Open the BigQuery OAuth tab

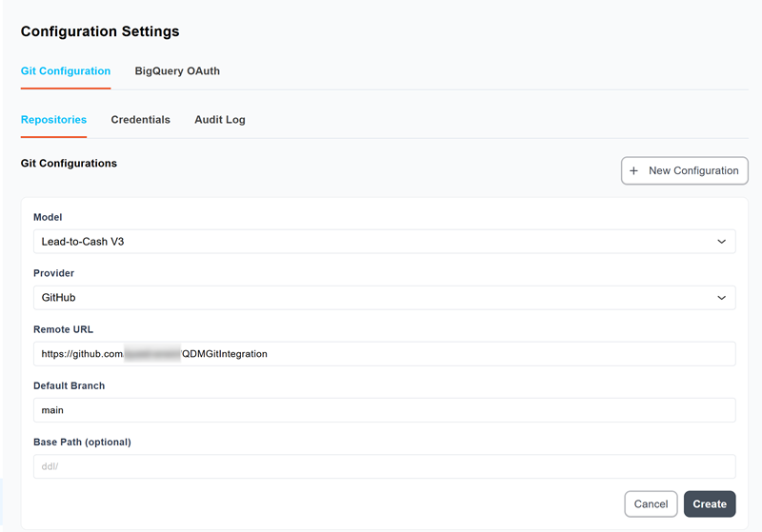[x=177, y=70]
